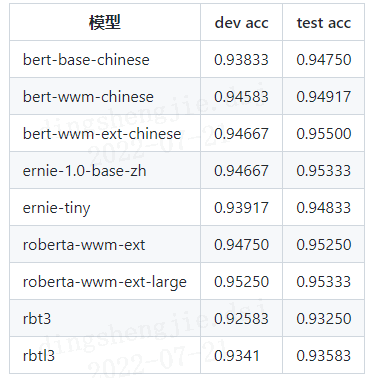Click the bert-wwm-chinese model name
The width and height of the screenshot is (372, 378).
pos(88,97)
